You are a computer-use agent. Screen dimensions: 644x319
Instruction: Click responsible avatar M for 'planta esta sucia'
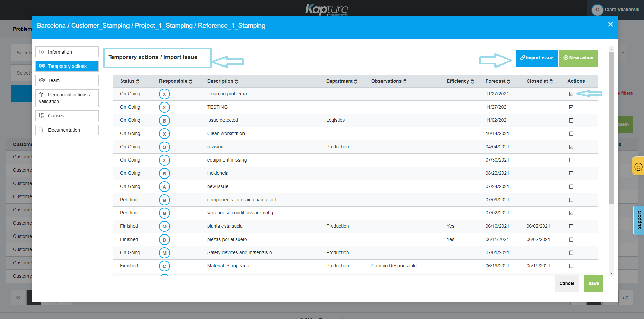coord(164,226)
